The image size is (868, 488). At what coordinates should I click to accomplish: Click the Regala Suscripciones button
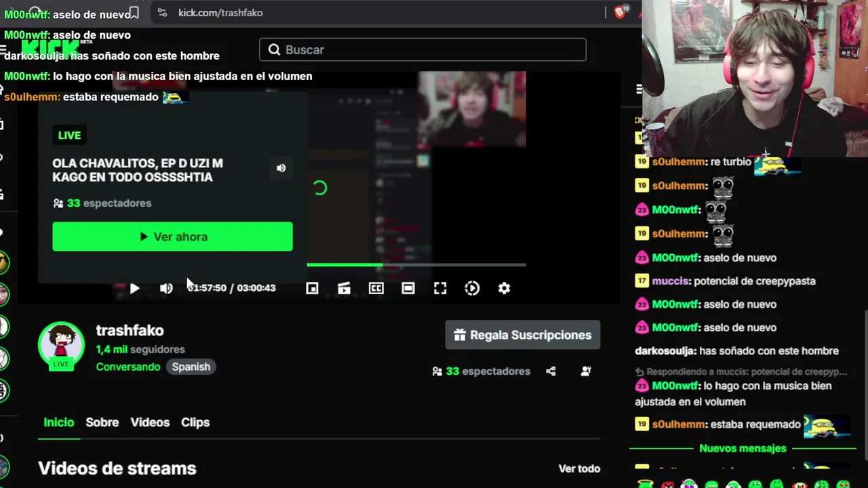coord(522,335)
